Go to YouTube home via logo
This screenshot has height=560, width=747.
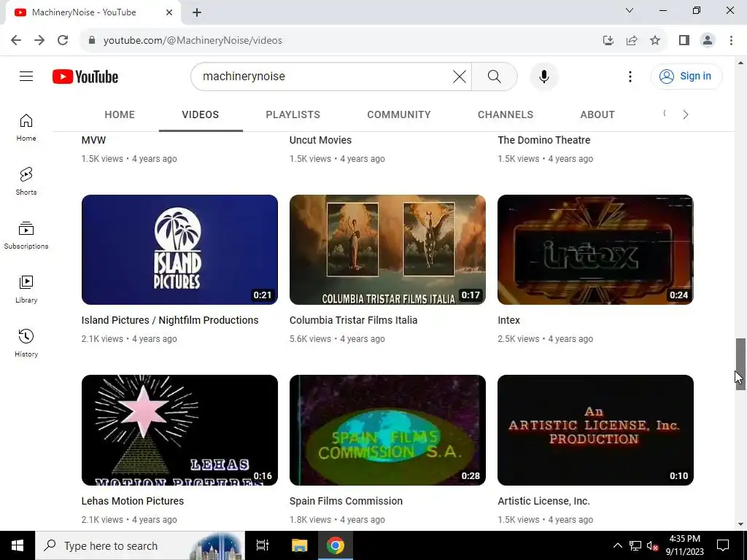point(85,77)
